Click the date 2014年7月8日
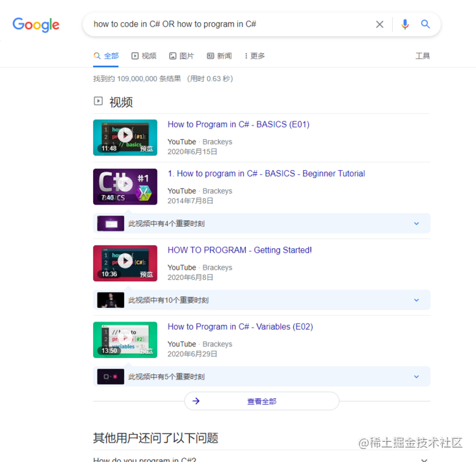 point(191,201)
